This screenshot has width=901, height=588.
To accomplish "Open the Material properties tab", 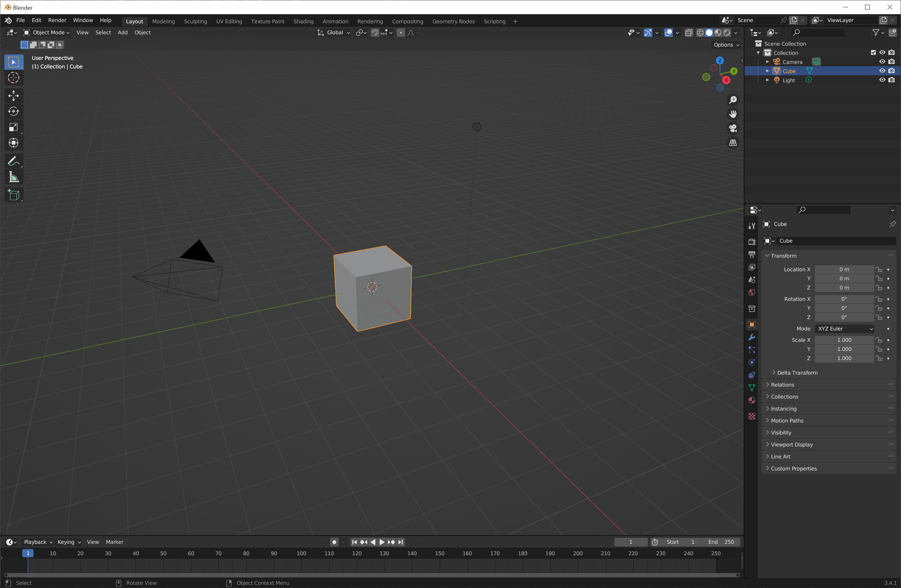I will click(x=752, y=400).
